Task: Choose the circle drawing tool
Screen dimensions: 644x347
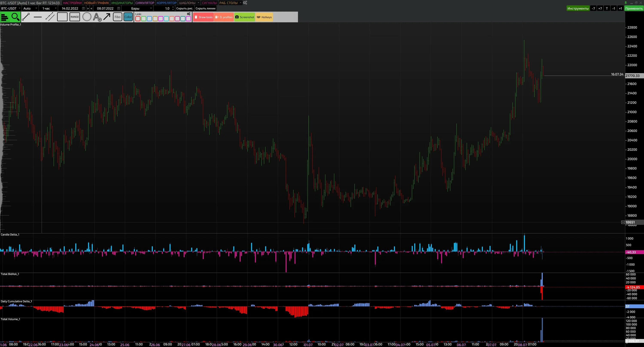Action: [x=87, y=17]
